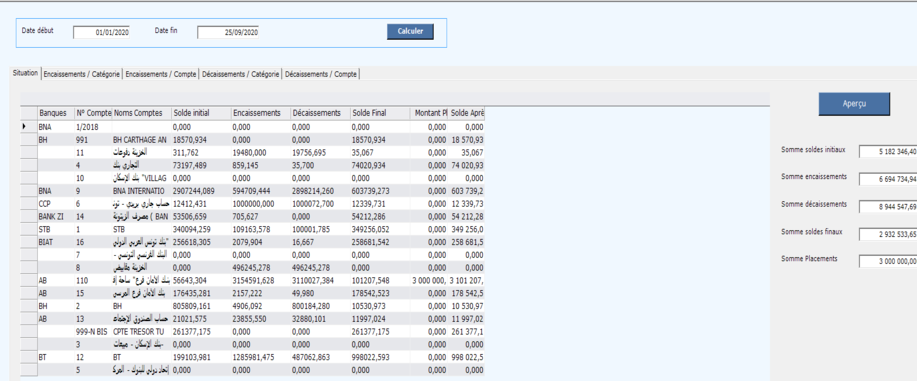This screenshot has width=917, height=381.
Task: Open the Aperçu preview button
Action: click(x=854, y=104)
